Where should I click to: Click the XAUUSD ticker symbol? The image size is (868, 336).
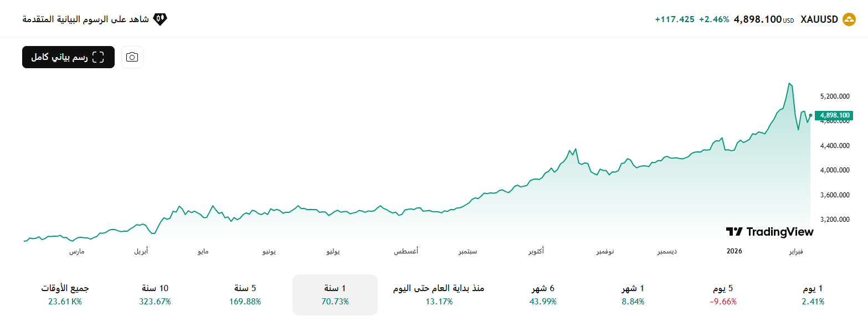pyautogui.click(x=819, y=18)
